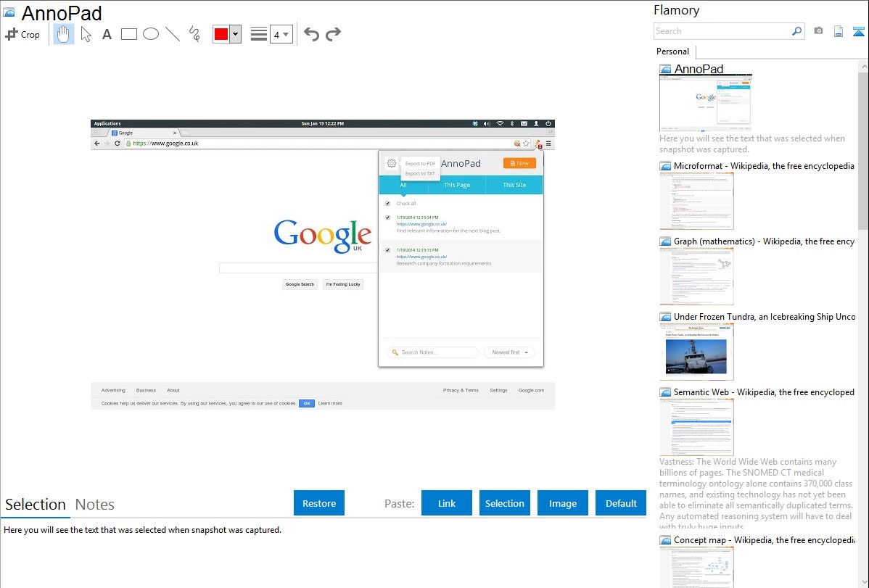
Task: Open the Under Frozen Tundra snapshot thumbnail
Action: (696, 352)
